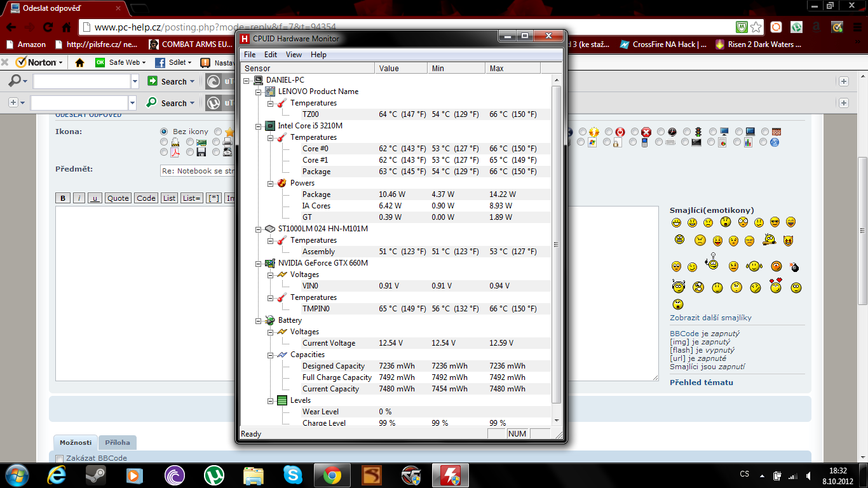The image size is (868, 488).
Task: Open BitTorrent from the taskbar
Action: tap(174, 475)
